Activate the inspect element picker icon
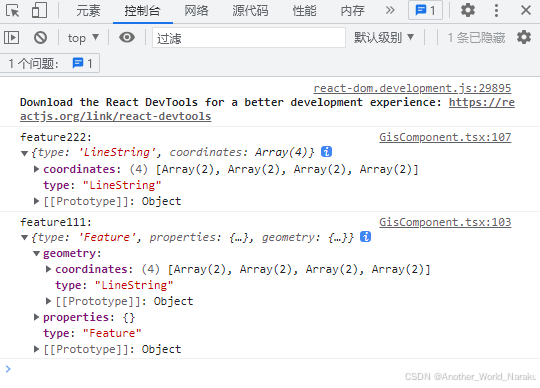The height and width of the screenshot is (388, 540). pos(13,11)
